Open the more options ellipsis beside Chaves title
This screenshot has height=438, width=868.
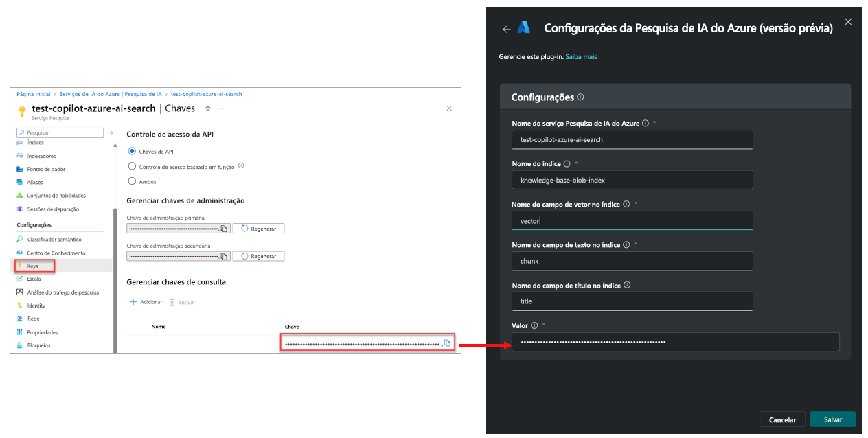pyautogui.click(x=221, y=108)
